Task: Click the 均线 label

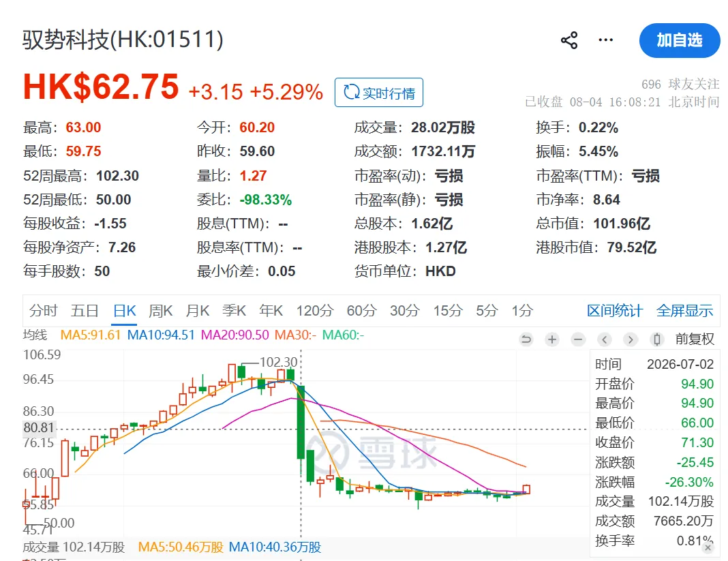Action: pyautogui.click(x=35, y=335)
